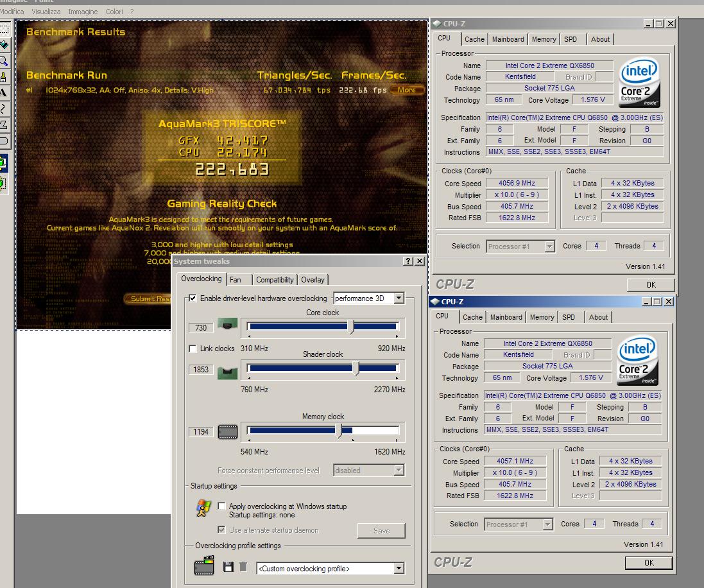The height and width of the screenshot is (588, 704).
Task: Select the Magnifier tool in Paint
Action: [4, 60]
